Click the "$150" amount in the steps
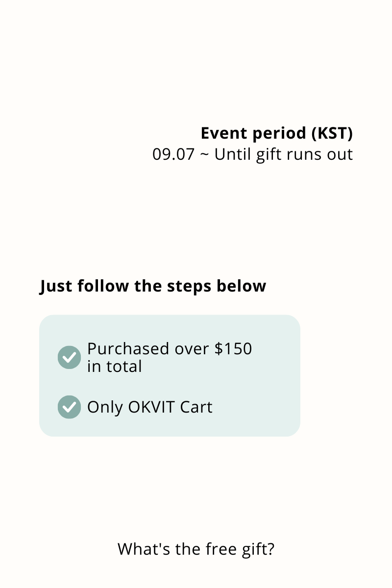Image resolution: width=392 pixels, height=588 pixels. [x=233, y=349]
